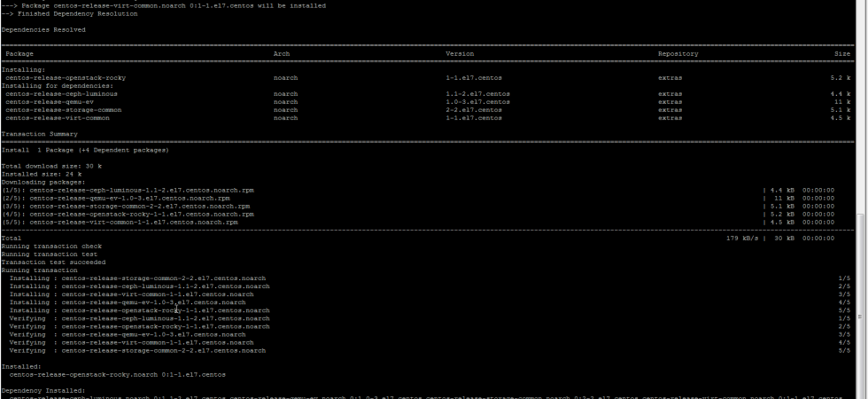
Task: Select centos-release-storage-common in the package table
Action: click(63, 110)
